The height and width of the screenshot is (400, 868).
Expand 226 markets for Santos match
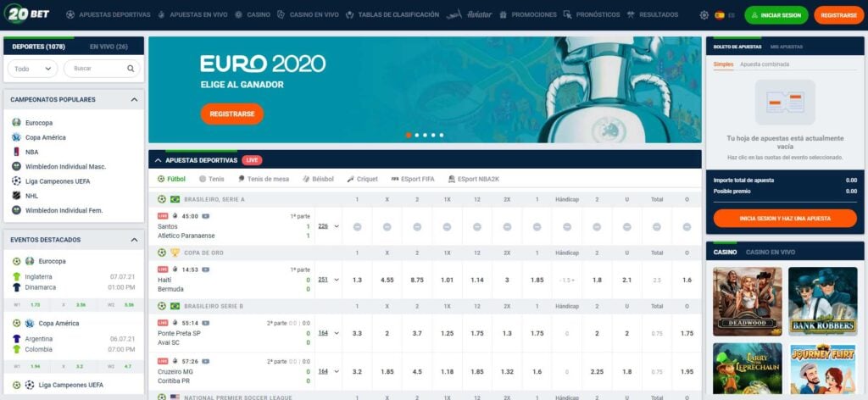pyautogui.click(x=328, y=226)
